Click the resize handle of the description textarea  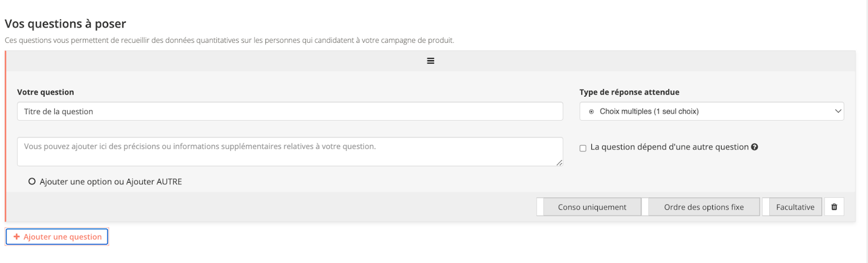pyautogui.click(x=559, y=162)
